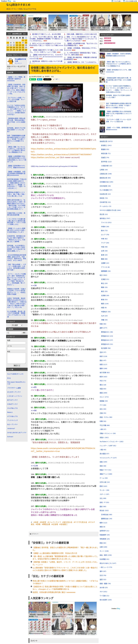Select calendar day 29
Screen dimensions: 138x644
[x=23, y=50]
